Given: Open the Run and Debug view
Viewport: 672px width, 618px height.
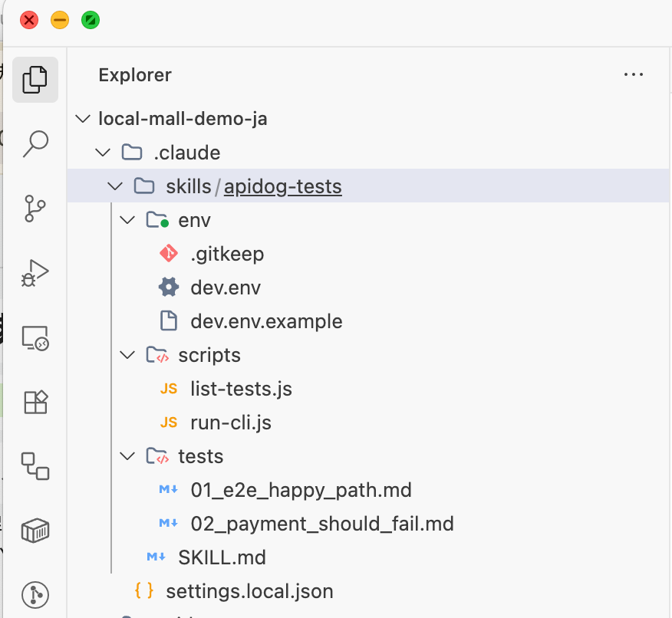Looking at the screenshot, I should (x=35, y=273).
